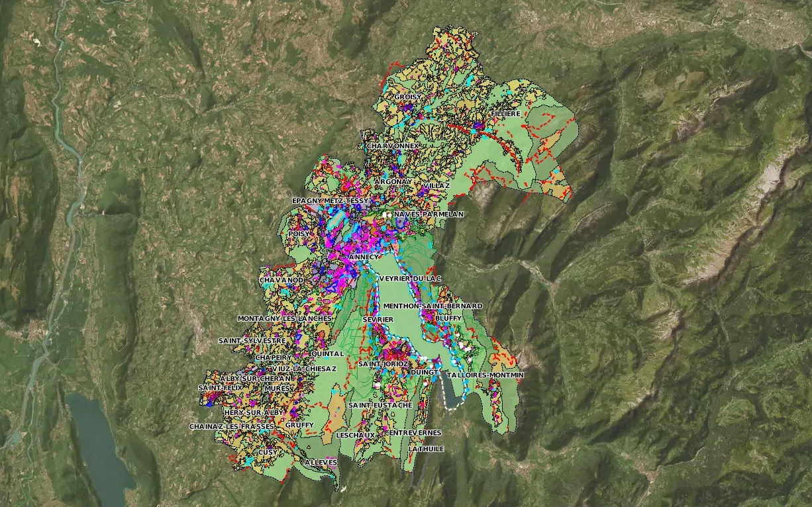Click the DUINGT label by the lake
The image size is (812, 507).
pyautogui.click(x=425, y=373)
